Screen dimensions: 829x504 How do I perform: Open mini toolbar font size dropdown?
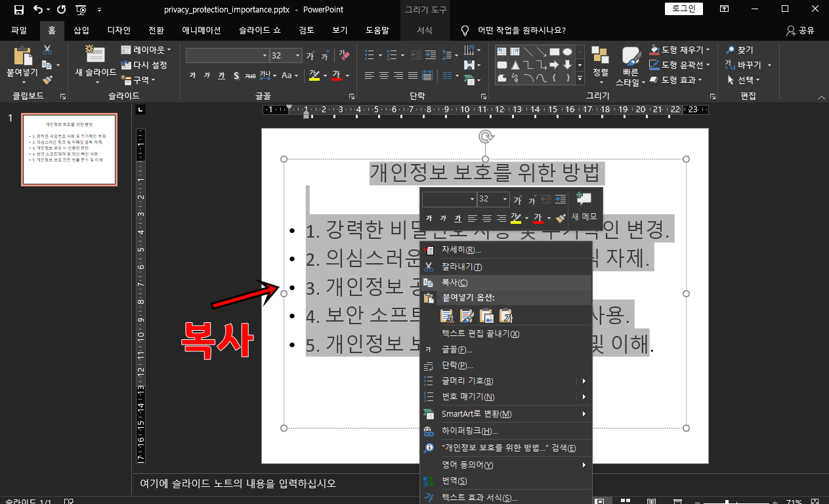coord(505,199)
